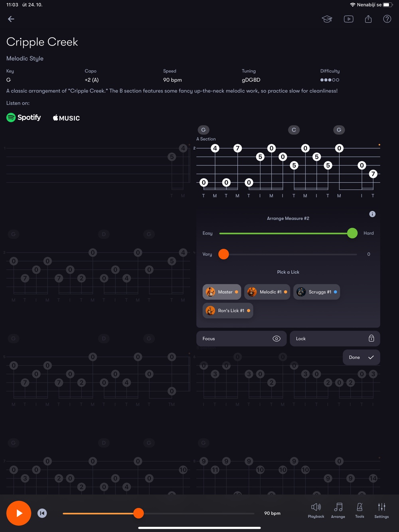
Task: Open the lessons graduation cap icon
Action: (327, 19)
